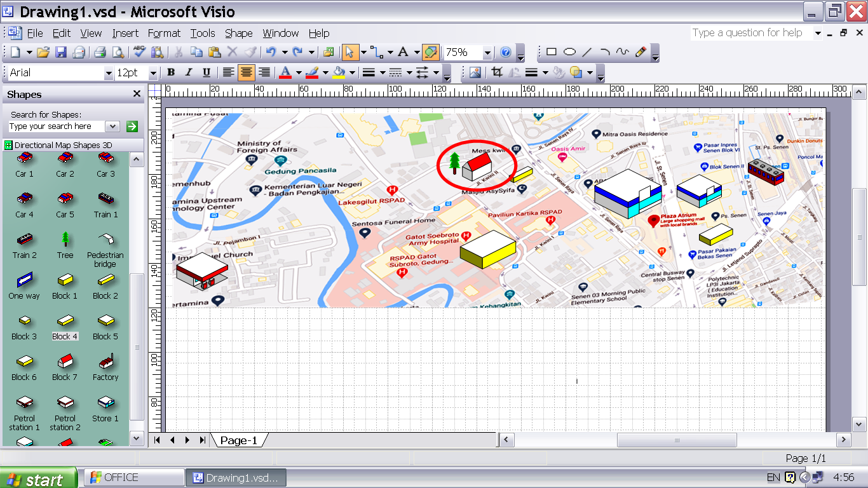Click the search shapes green arrow
This screenshot has width=868, height=488.
(x=132, y=126)
